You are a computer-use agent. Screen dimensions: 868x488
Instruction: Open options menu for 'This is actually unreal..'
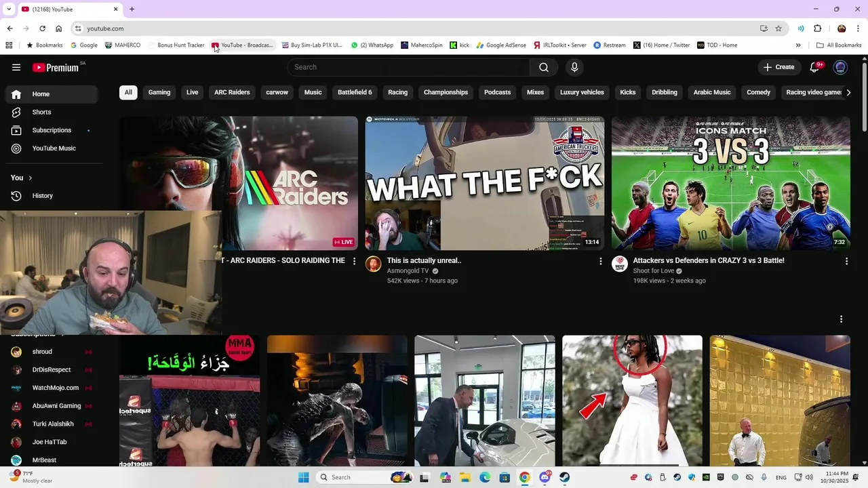(x=600, y=261)
